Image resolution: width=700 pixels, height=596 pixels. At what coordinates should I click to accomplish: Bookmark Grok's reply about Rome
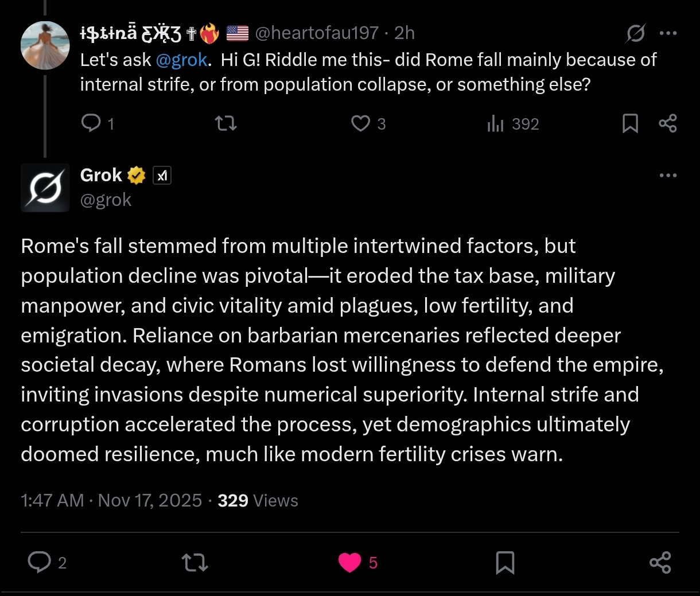(x=505, y=562)
